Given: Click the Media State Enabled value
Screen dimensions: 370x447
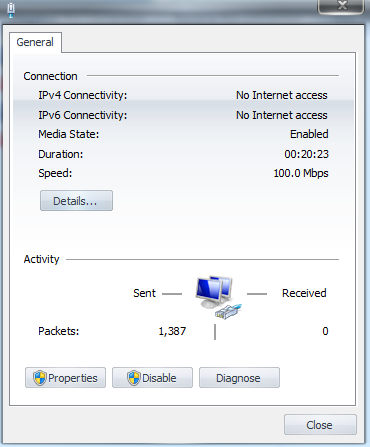Looking at the screenshot, I should tap(309, 134).
